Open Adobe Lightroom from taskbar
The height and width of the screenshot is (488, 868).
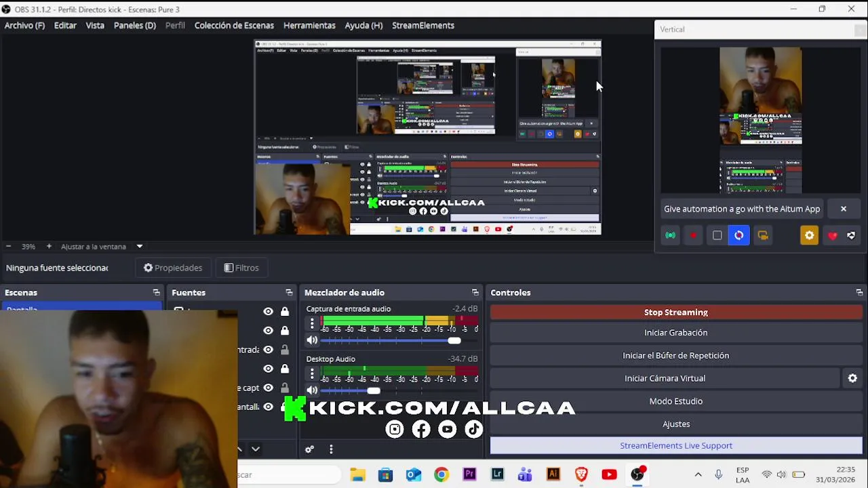coord(497,474)
